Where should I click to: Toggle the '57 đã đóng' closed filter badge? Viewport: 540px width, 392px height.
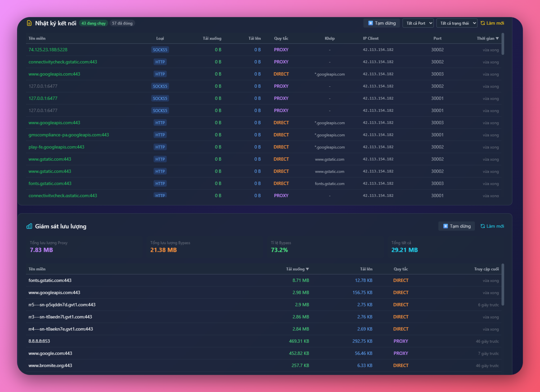pyautogui.click(x=122, y=23)
